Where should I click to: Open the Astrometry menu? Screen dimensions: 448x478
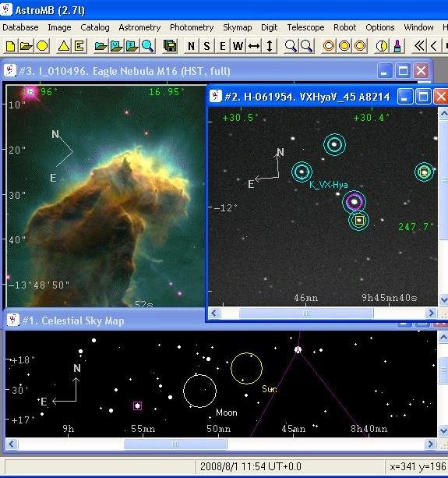coord(139,27)
